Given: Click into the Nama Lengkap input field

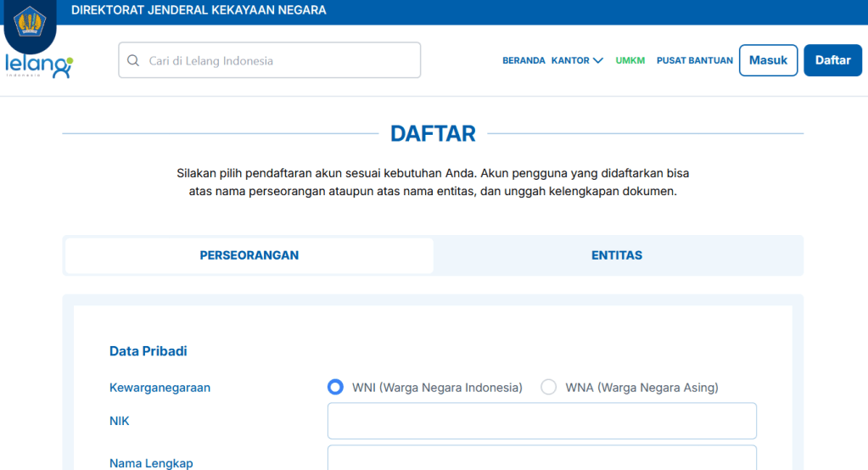Looking at the screenshot, I should coord(541,459).
